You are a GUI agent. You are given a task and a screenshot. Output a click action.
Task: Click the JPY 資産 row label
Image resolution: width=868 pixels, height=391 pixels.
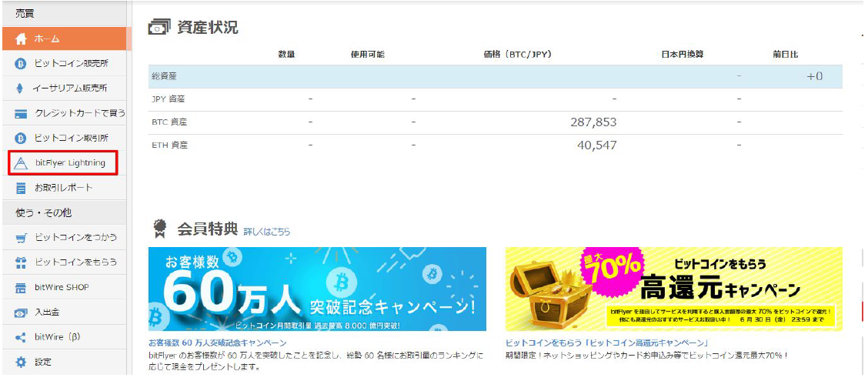pos(169,99)
